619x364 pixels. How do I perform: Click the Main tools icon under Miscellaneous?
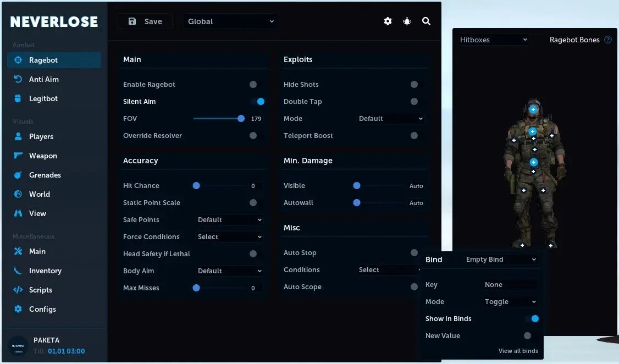coord(18,251)
